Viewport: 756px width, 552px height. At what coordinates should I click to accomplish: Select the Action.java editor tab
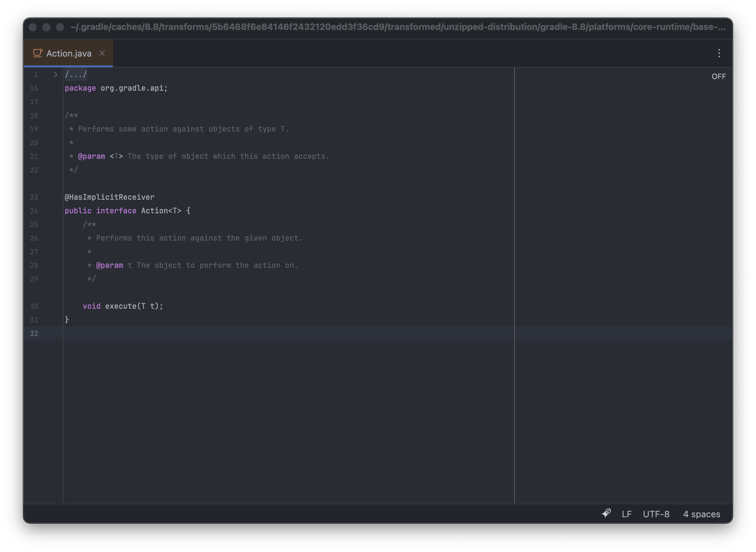point(68,53)
